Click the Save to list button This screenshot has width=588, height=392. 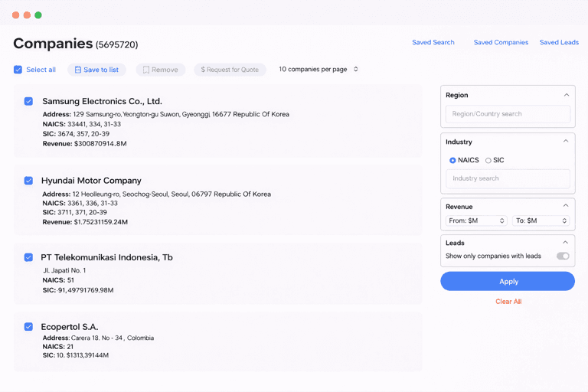96,70
